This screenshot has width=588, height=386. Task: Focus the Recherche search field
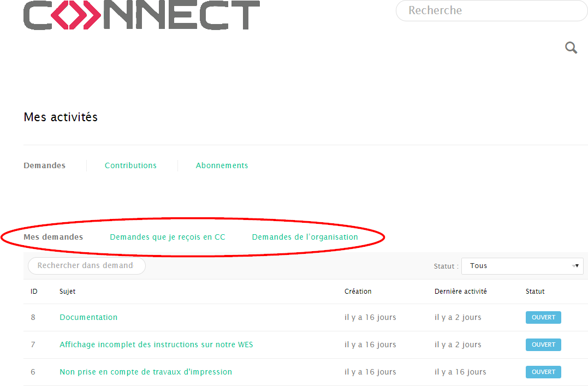tap(491, 10)
